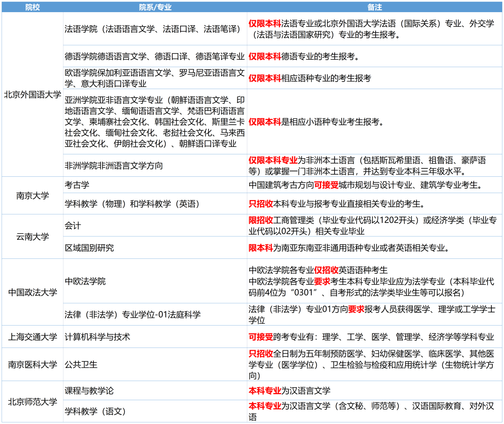Click the note 仅限本科相应语种专业的考生报考
Viewport: 504px width, 424px height.
point(374,78)
